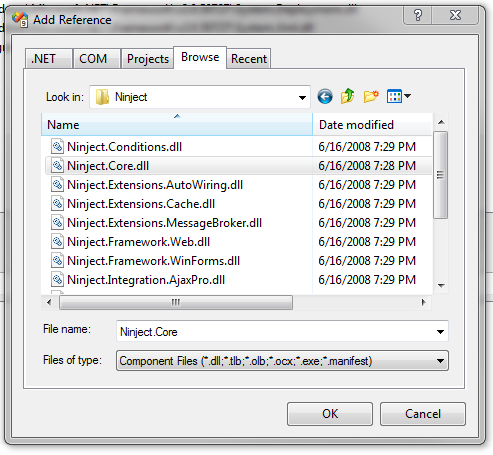Select the Ninject.Extensions.Cache.dll file icon

(57, 204)
